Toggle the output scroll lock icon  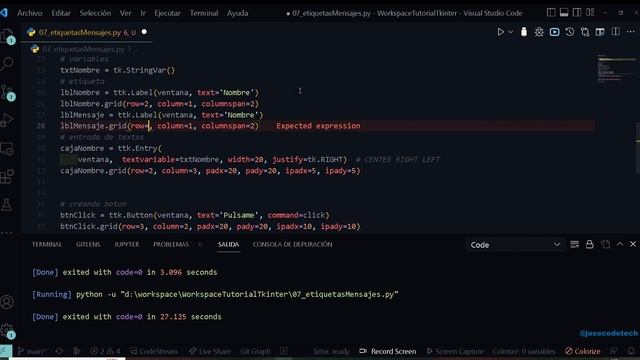pyautogui.click(x=589, y=244)
